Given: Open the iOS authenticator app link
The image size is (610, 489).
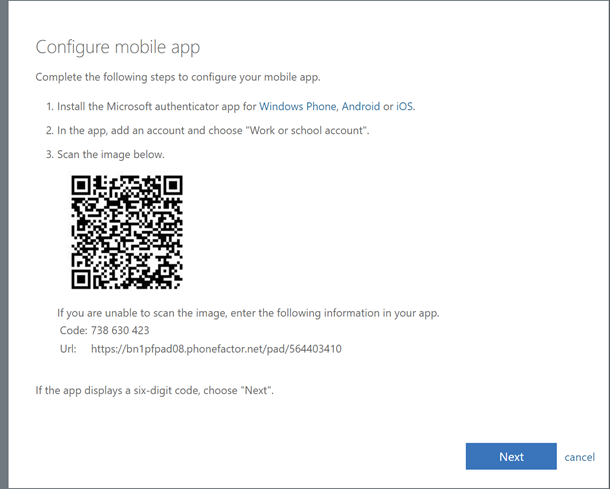Looking at the screenshot, I should [405, 106].
